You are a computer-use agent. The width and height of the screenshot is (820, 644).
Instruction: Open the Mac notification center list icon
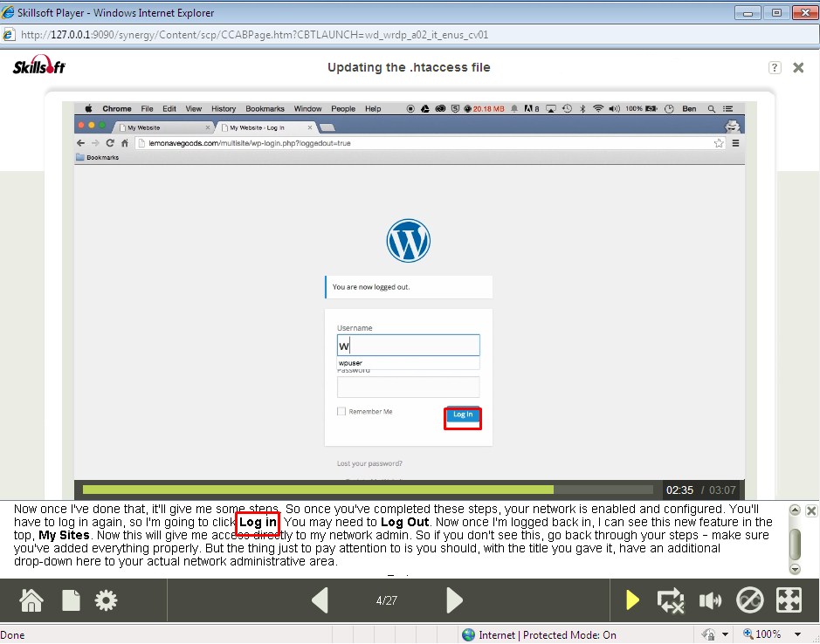727,109
